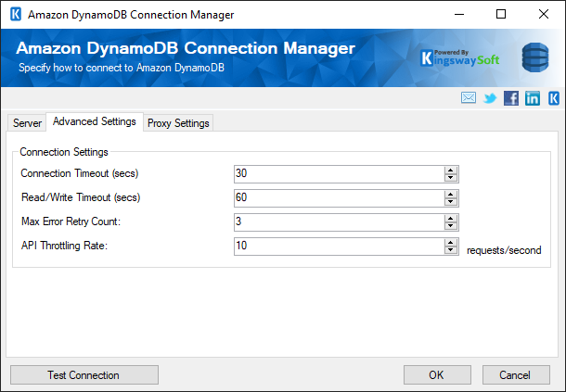Image resolution: width=566 pixels, height=392 pixels.
Task: Minimize the Connection Manager window
Action: 459,15
